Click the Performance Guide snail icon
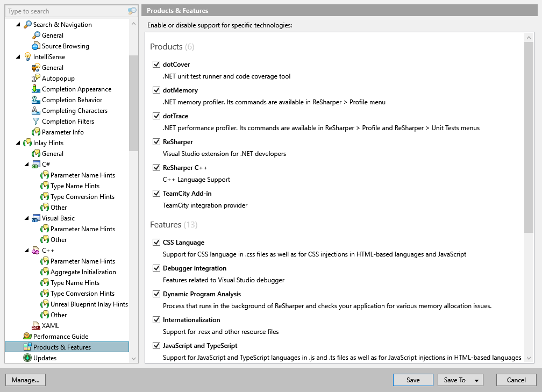Viewport: 542px width, 392px height. [x=26, y=336]
